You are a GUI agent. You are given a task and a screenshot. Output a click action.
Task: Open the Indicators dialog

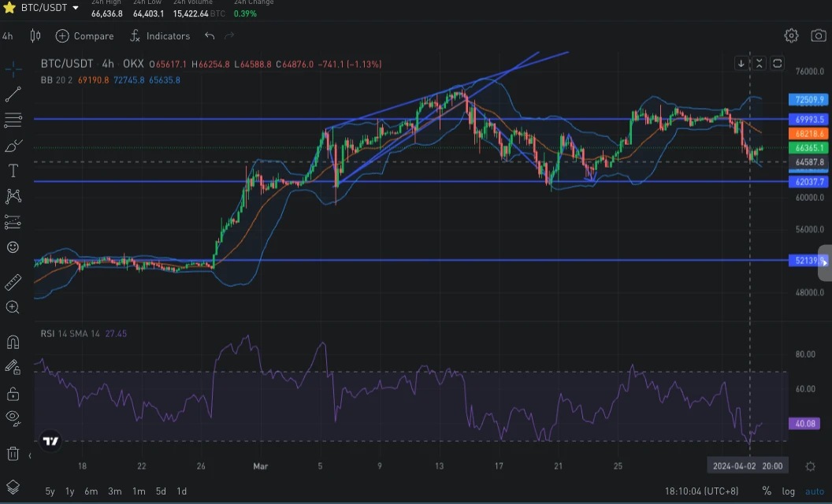coord(160,35)
